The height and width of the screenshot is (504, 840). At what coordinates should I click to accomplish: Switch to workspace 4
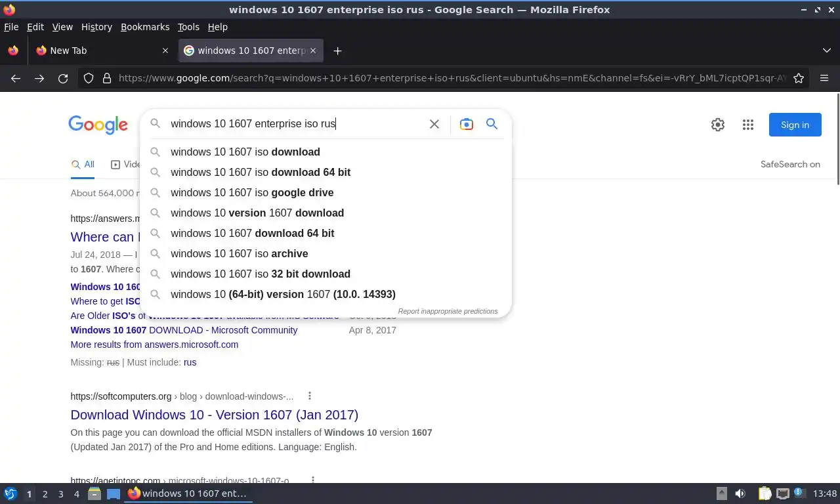[x=76, y=494]
